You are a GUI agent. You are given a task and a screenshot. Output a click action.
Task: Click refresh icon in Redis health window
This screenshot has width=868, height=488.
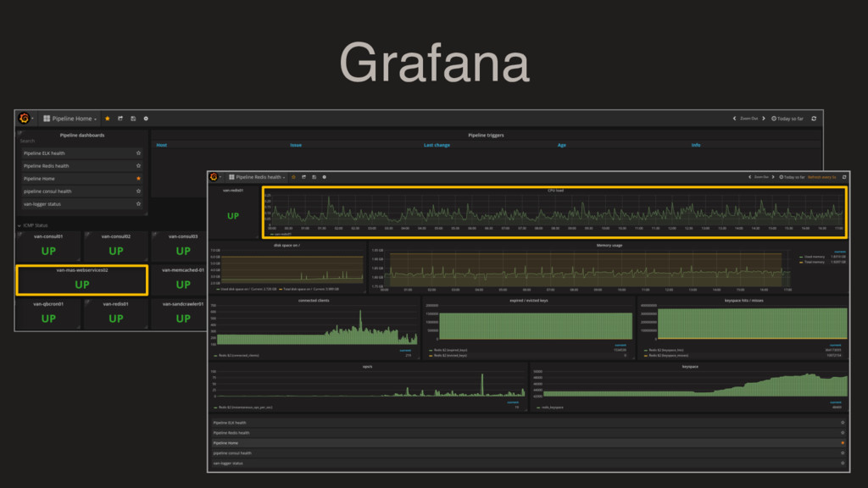(844, 177)
